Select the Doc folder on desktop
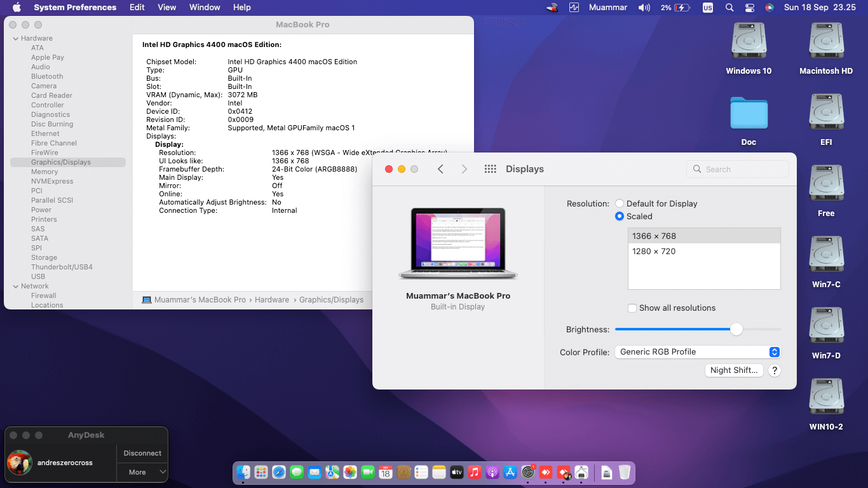868x488 pixels. [x=749, y=113]
